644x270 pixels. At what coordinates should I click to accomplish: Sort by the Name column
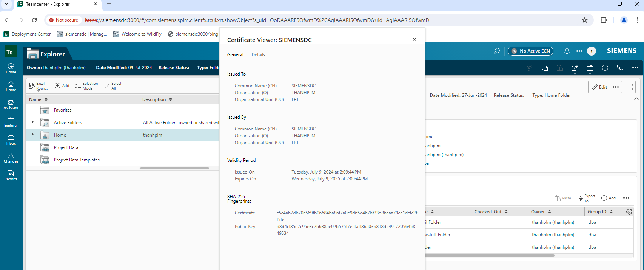click(x=46, y=99)
